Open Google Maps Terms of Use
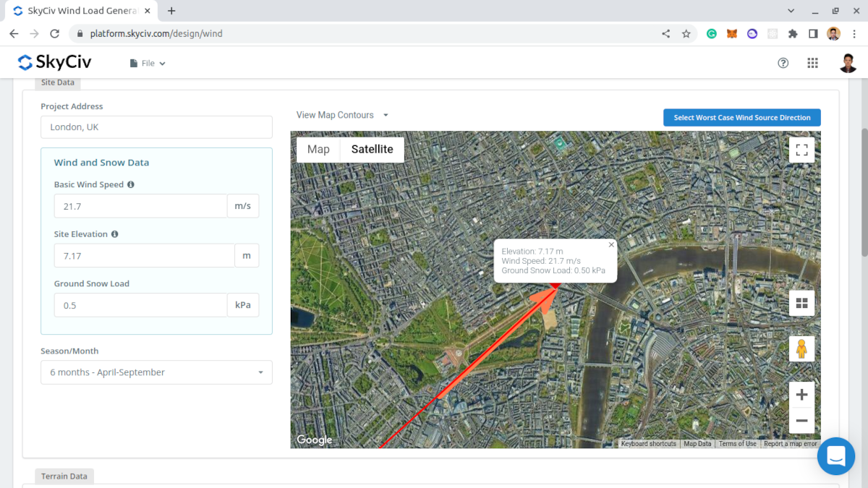868x488 pixels. [x=738, y=444]
